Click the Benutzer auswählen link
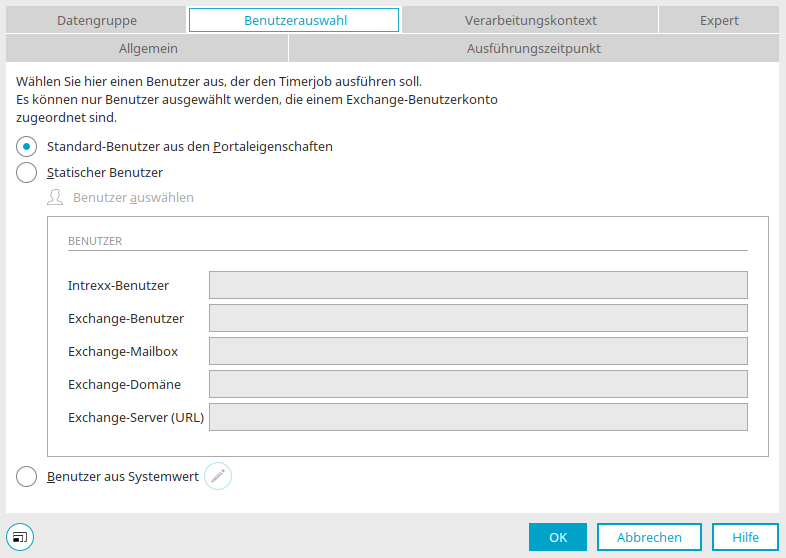Viewport: 786px width, 558px height. [x=133, y=198]
